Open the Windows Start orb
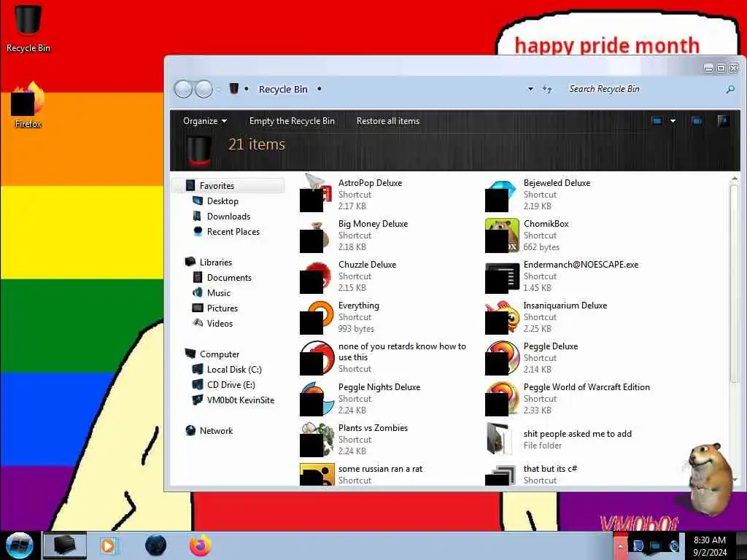747x560 pixels. pyautogui.click(x=19, y=545)
